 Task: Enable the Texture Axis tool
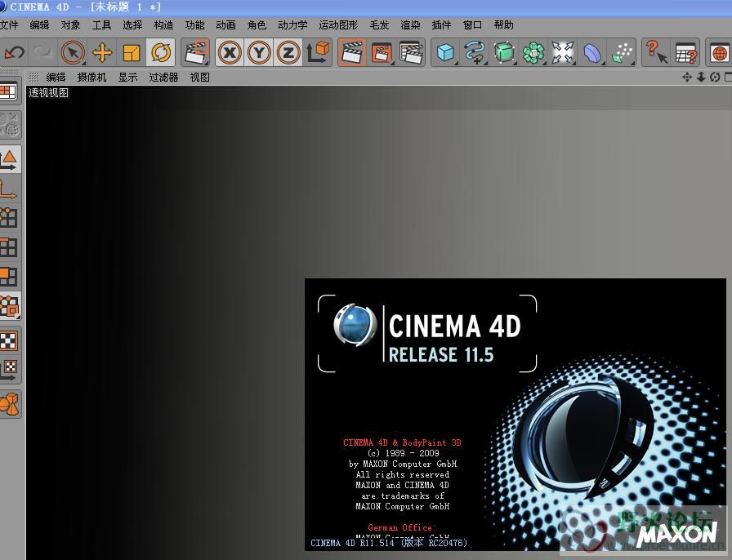(x=9, y=370)
